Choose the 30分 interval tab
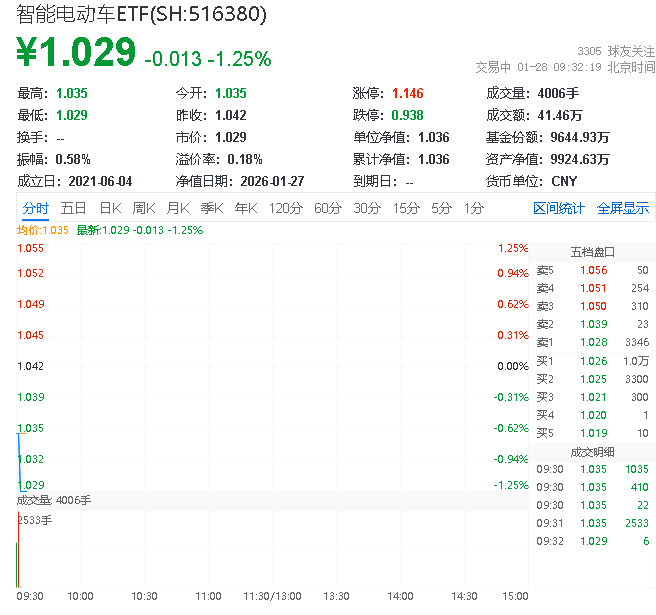 pyautogui.click(x=367, y=208)
